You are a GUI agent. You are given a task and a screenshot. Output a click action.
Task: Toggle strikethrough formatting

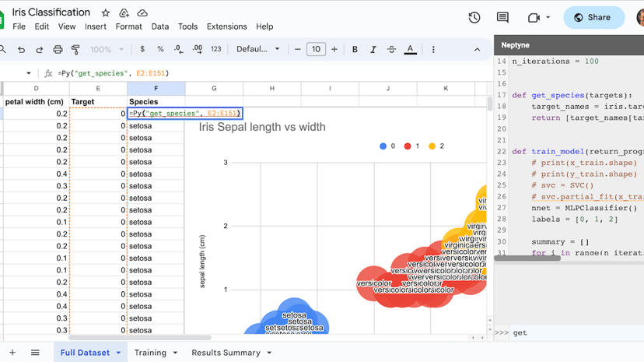tap(391, 49)
